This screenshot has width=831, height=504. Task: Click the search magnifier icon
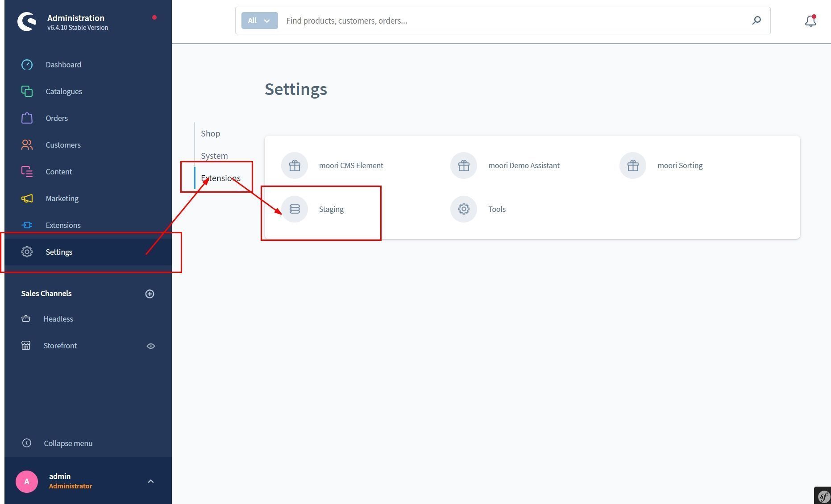click(x=756, y=21)
